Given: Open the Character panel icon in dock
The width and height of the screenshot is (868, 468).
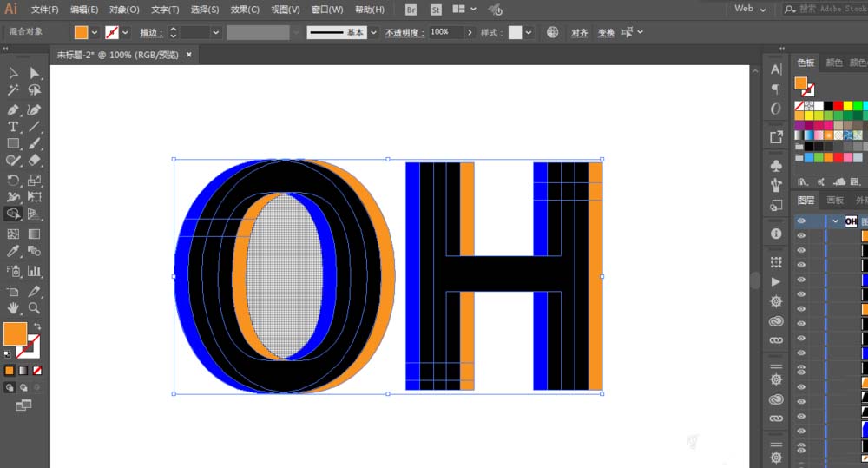Looking at the screenshot, I should [x=776, y=69].
